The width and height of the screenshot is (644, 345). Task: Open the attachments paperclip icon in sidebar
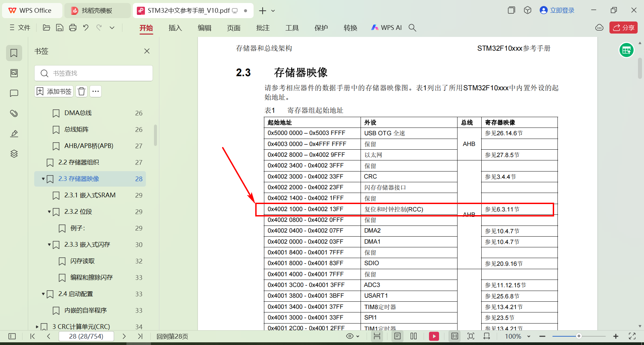point(14,113)
